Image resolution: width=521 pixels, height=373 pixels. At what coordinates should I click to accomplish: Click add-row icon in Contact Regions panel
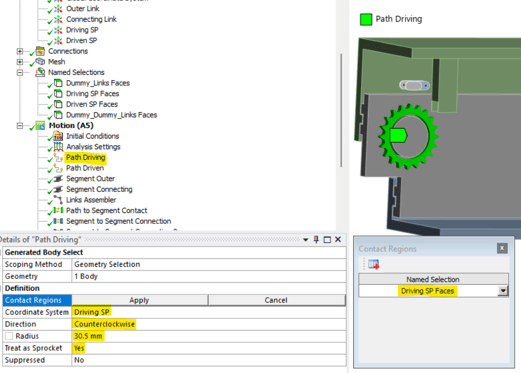374,264
